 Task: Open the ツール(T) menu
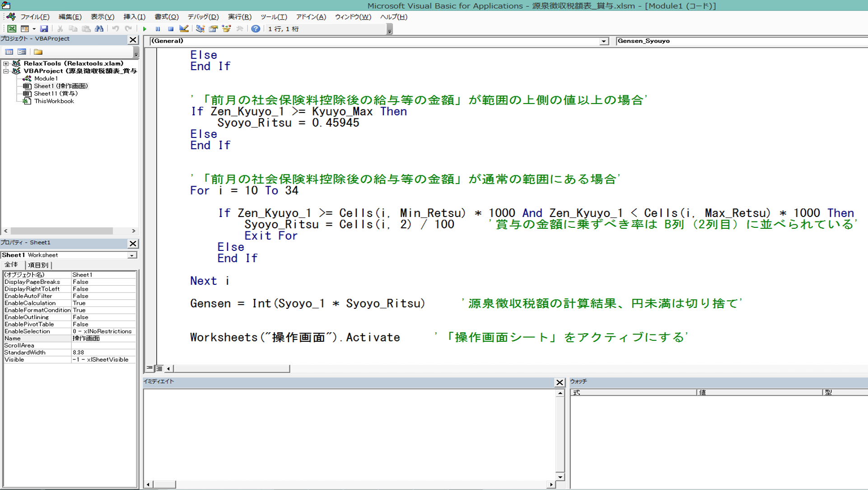click(x=274, y=17)
